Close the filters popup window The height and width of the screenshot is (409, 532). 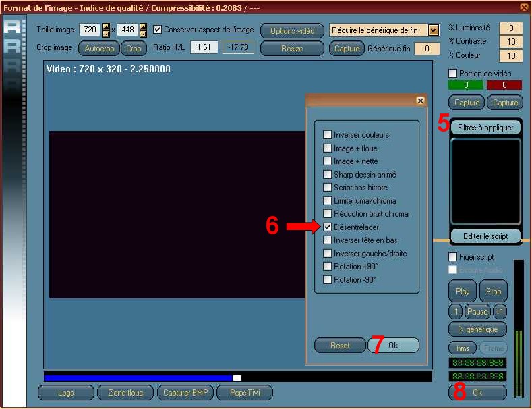(x=420, y=101)
